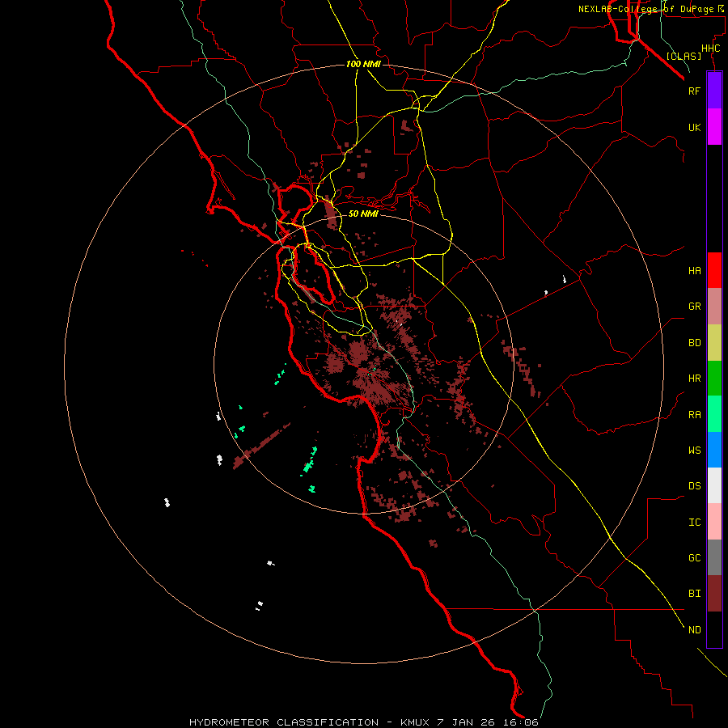Click the 'HHC' product label

click(x=711, y=49)
